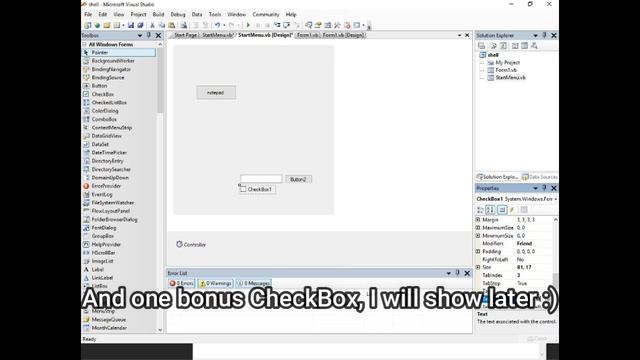Click View Class Diagram icon in Solution Explorer
The width and height of the screenshot is (640, 360).
tap(534, 46)
